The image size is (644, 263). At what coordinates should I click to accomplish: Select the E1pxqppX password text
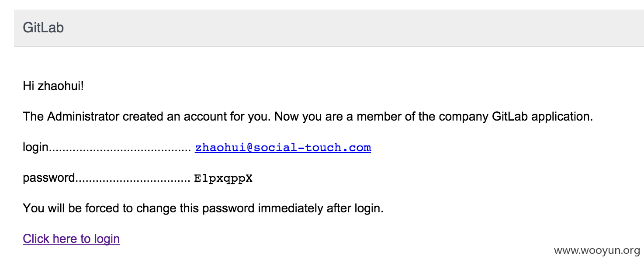click(223, 179)
